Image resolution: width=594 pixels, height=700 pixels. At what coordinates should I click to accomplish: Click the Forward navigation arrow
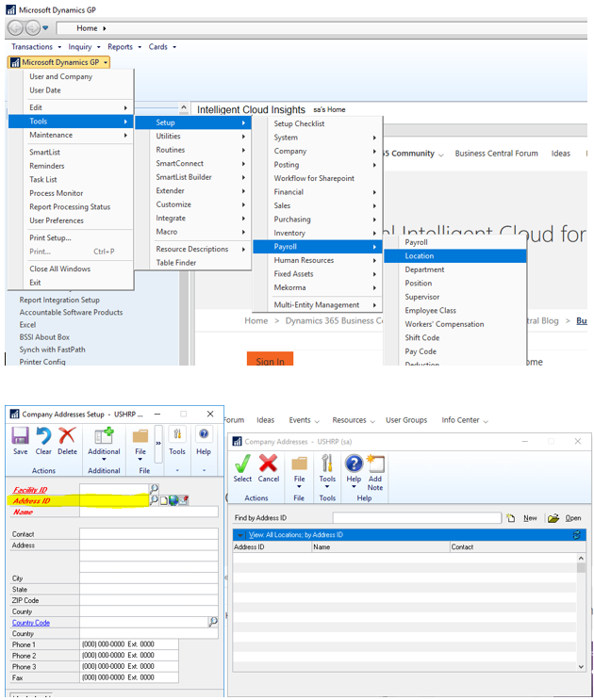tap(33, 28)
